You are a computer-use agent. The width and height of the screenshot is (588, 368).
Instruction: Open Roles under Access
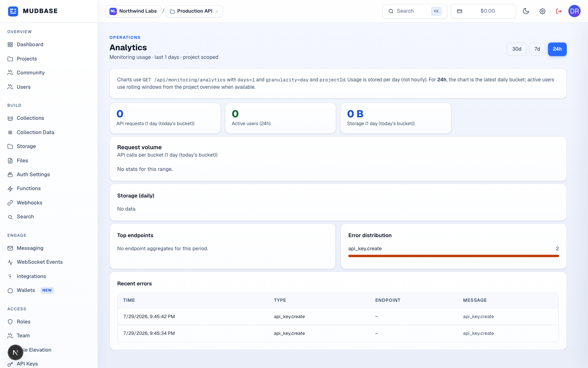(49, 322)
